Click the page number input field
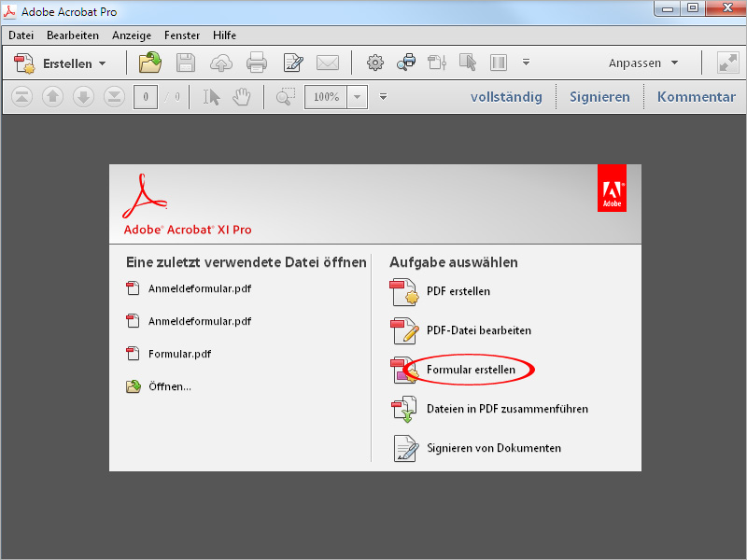 [146, 96]
